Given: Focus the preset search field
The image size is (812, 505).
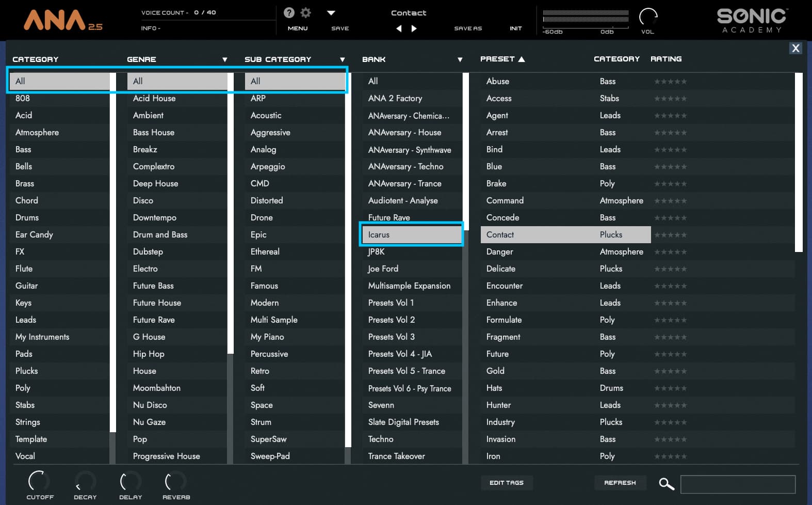Looking at the screenshot, I should tap(738, 484).
